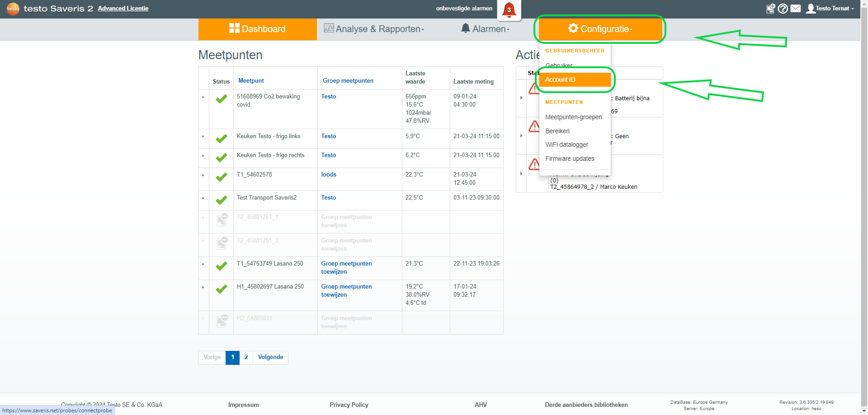Click inactive logger icon for H2_54805011
Image resolution: width=868 pixels, height=415 pixels.
coord(222,321)
